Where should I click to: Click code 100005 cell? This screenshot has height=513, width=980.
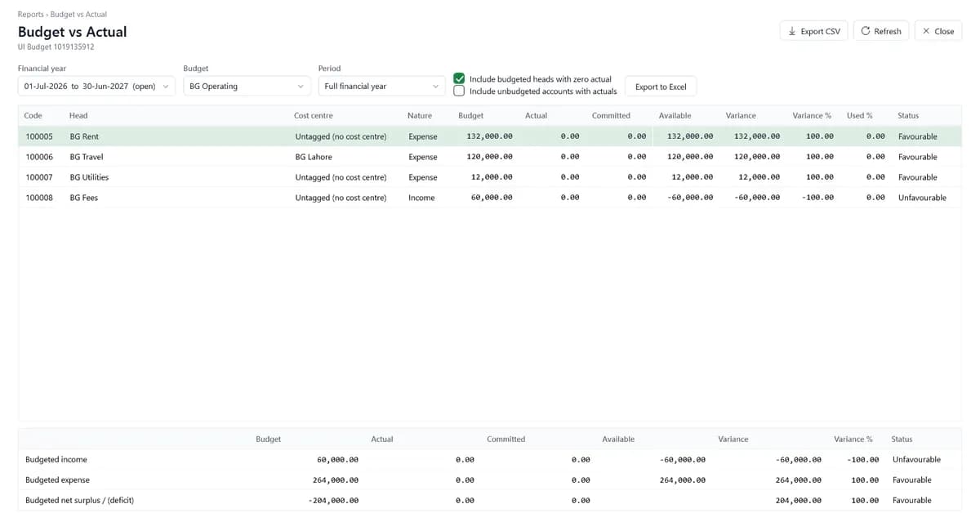click(x=39, y=136)
